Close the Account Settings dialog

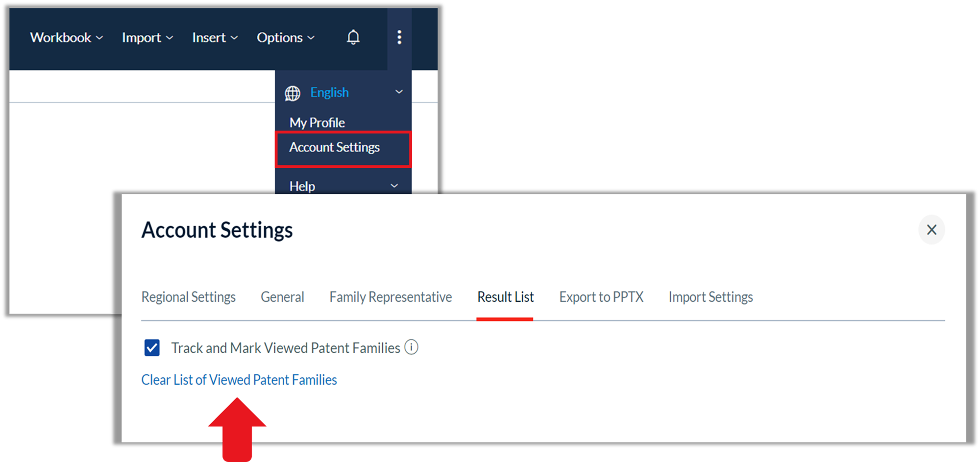(931, 229)
